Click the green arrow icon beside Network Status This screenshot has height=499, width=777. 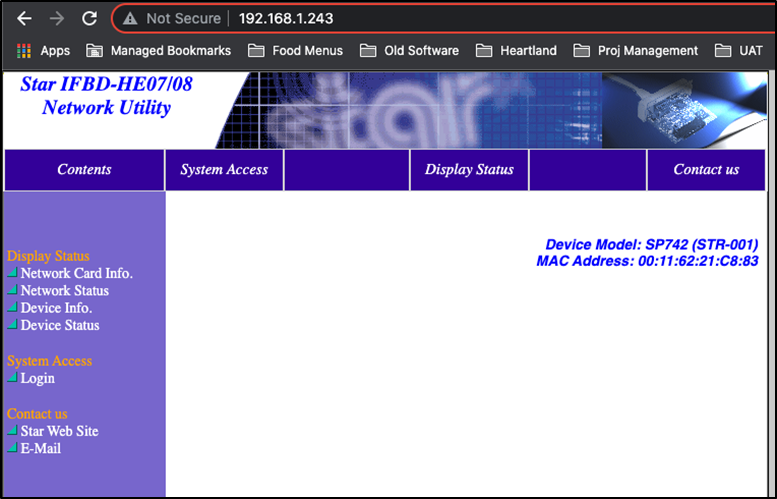point(12,289)
